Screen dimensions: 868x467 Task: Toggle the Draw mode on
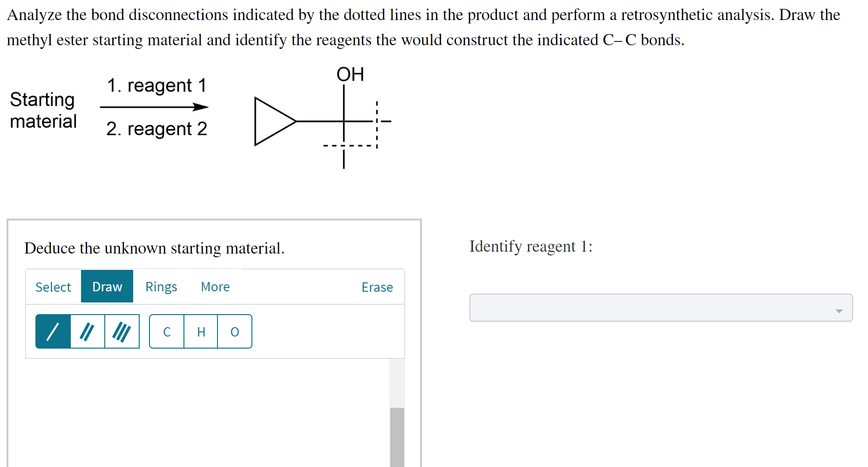107,286
